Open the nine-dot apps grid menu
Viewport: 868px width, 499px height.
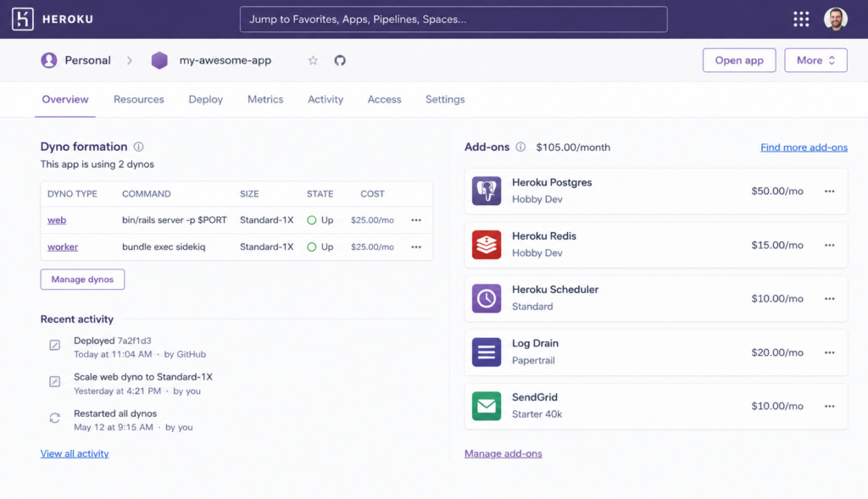pos(800,19)
